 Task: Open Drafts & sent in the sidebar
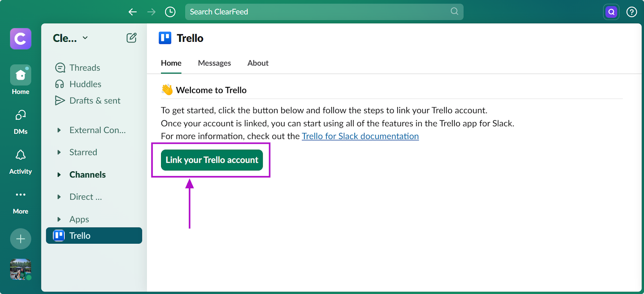pos(88,101)
